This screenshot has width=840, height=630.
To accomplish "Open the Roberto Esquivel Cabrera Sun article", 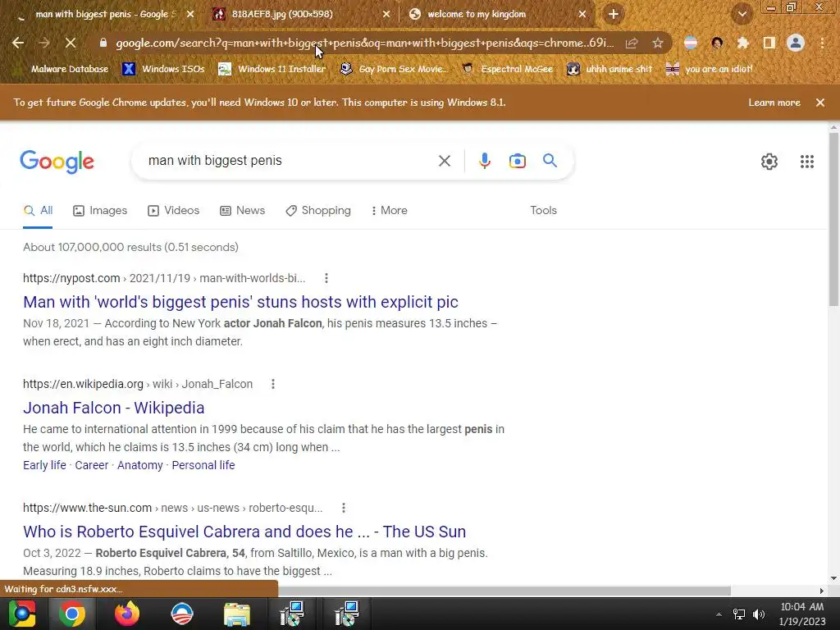I will 244,532.
